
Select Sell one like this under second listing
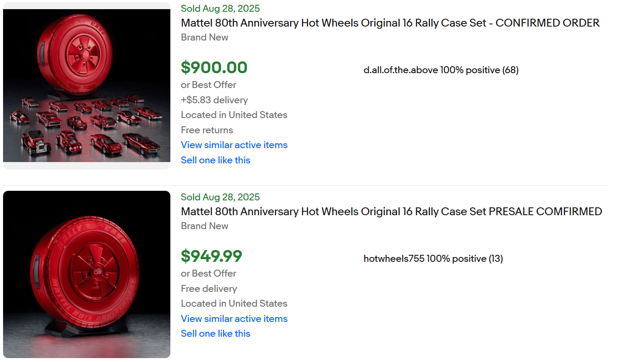pyautogui.click(x=215, y=333)
